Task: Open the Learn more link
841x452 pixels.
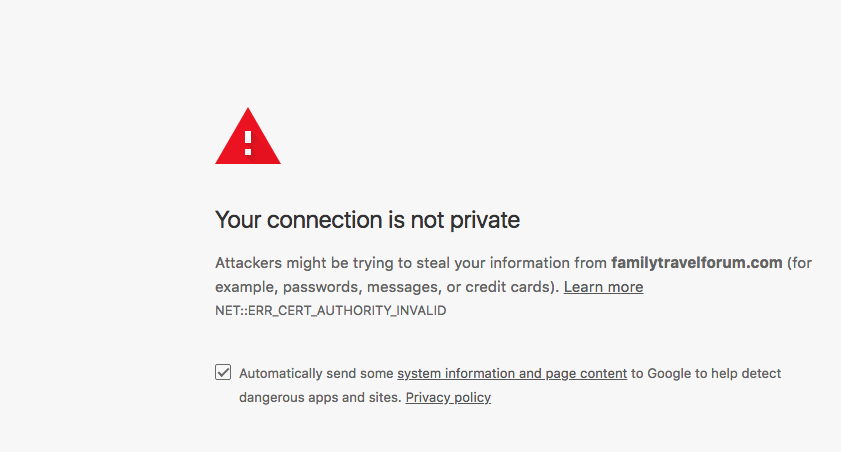Action: pyautogui.click(x=603, y=287)
